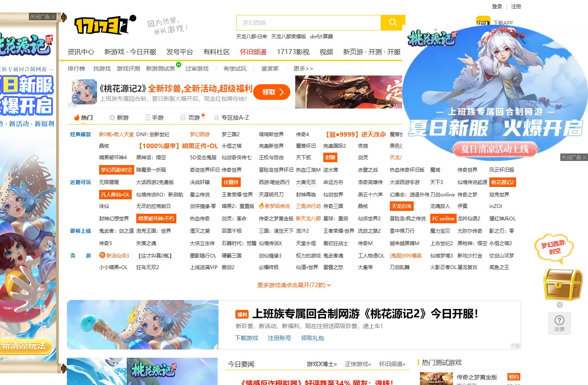Open the 视频 menu item
Viewport: 588px width, 385px height.
(326, 52)
